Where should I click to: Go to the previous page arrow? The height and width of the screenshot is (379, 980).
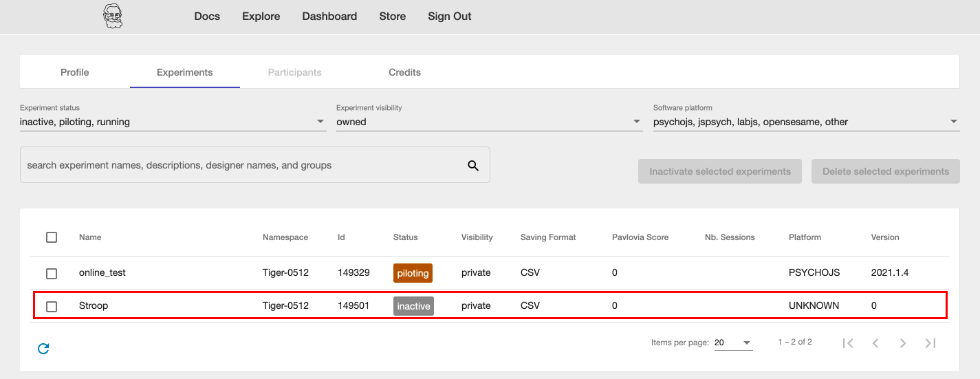point(875,343)
